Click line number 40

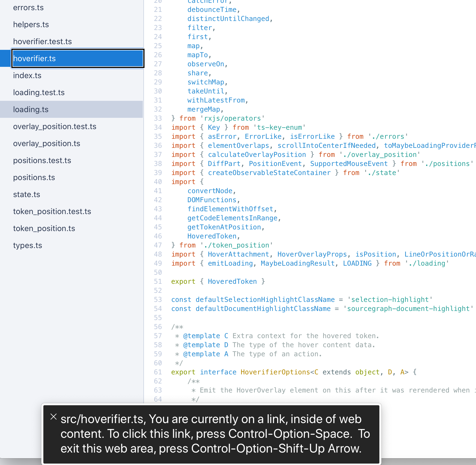[158, 182]
